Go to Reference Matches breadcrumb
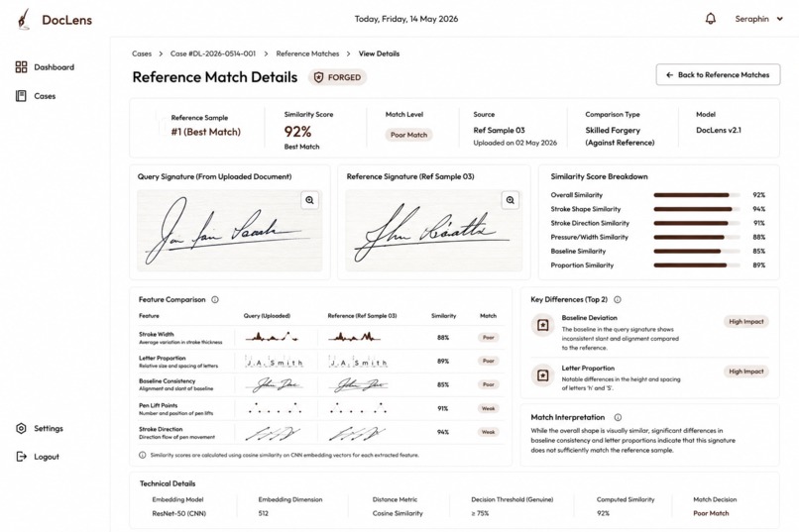 (x=307, y=53)
